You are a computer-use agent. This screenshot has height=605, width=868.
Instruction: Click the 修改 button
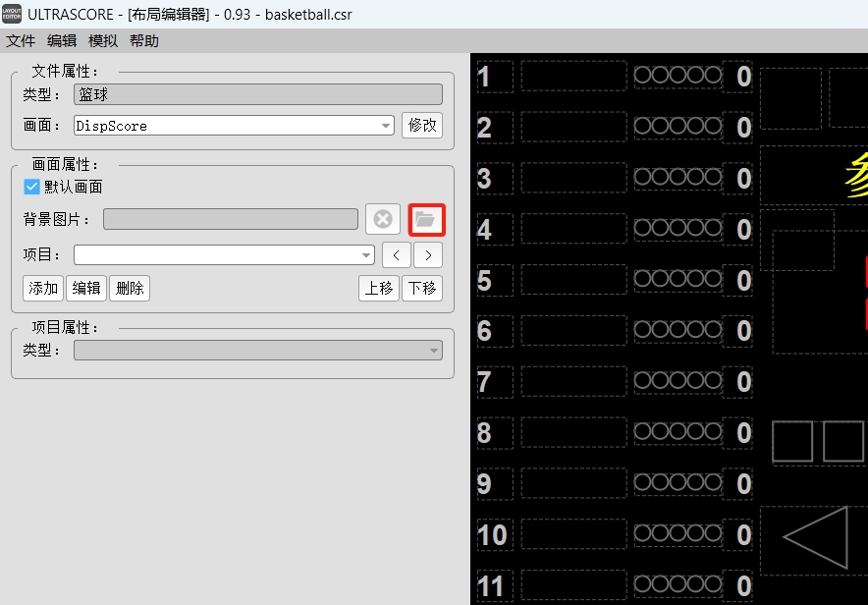pyautogui.click(x=422, y=125)
